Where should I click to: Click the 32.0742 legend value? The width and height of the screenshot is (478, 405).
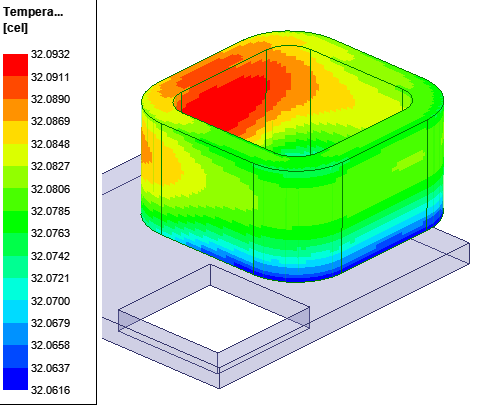(x=50, y=256)
